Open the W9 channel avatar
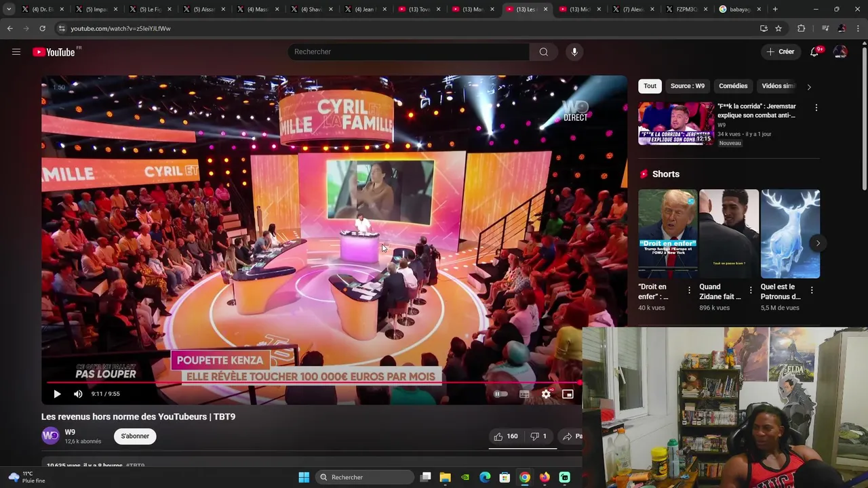868x488 pixels. (51, 436)
